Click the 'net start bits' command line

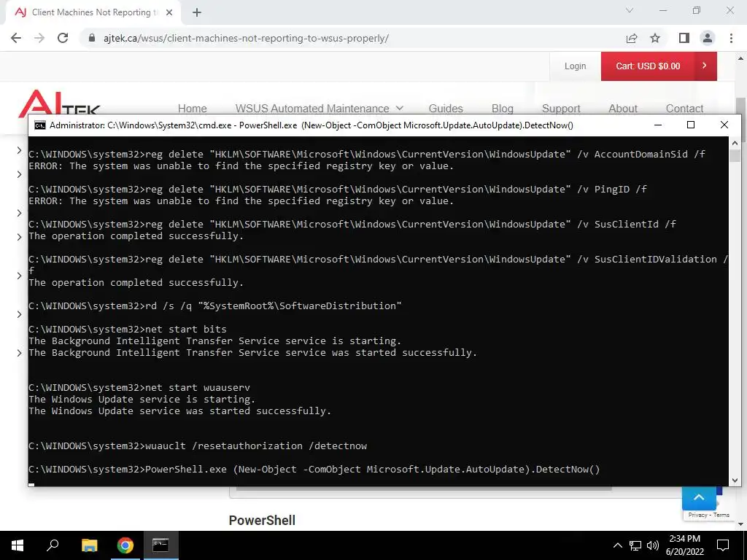(x=128, y=329)
